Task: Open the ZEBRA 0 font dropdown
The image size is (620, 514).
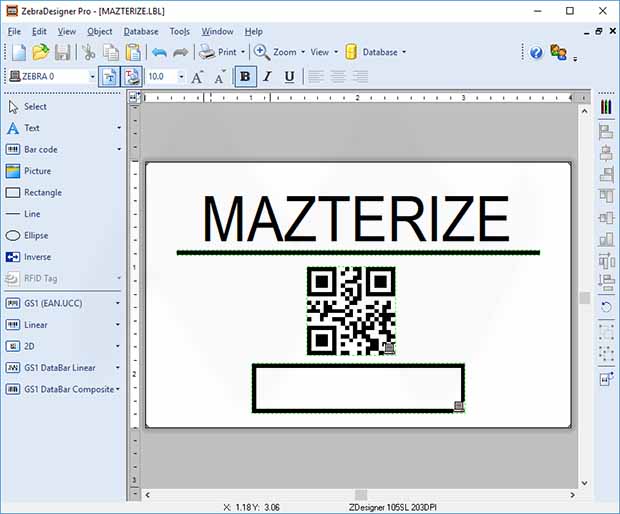Action: pos(92,77)
